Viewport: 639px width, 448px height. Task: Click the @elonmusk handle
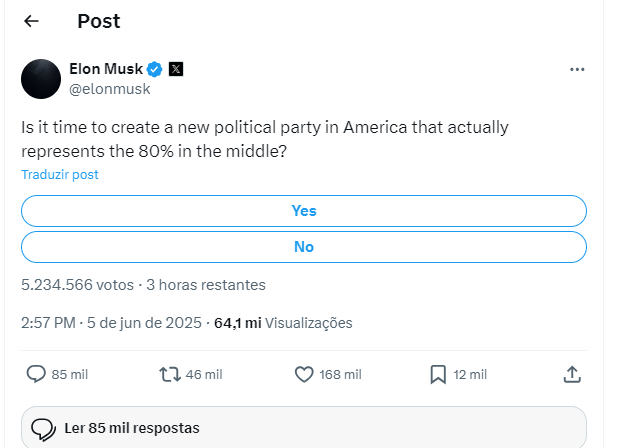click(x=110, y=89)
